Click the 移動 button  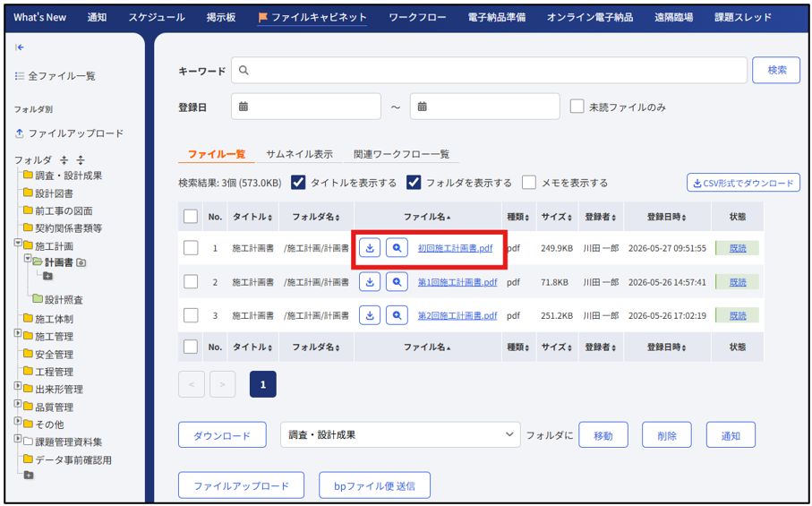[x=603, y=435]
